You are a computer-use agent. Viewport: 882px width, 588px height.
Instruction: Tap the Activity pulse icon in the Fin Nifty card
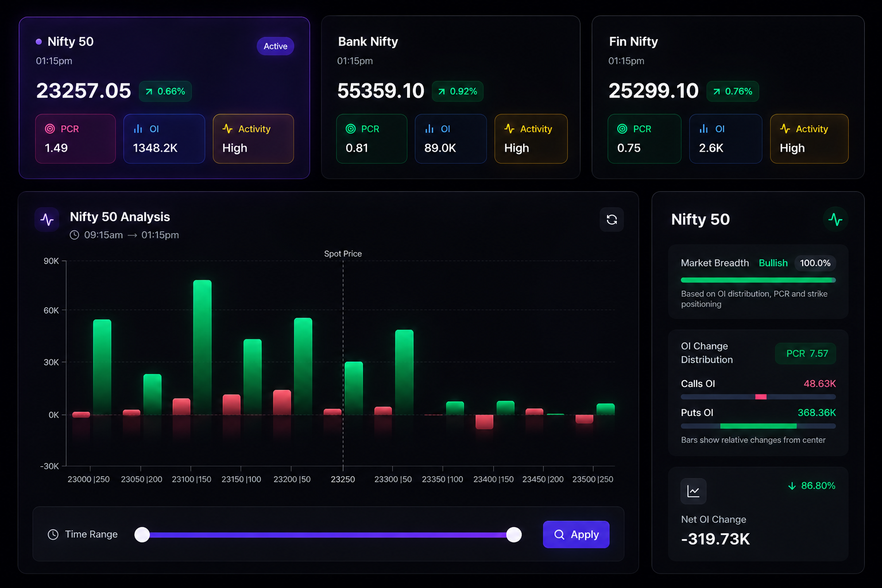[x=785, y=129]
